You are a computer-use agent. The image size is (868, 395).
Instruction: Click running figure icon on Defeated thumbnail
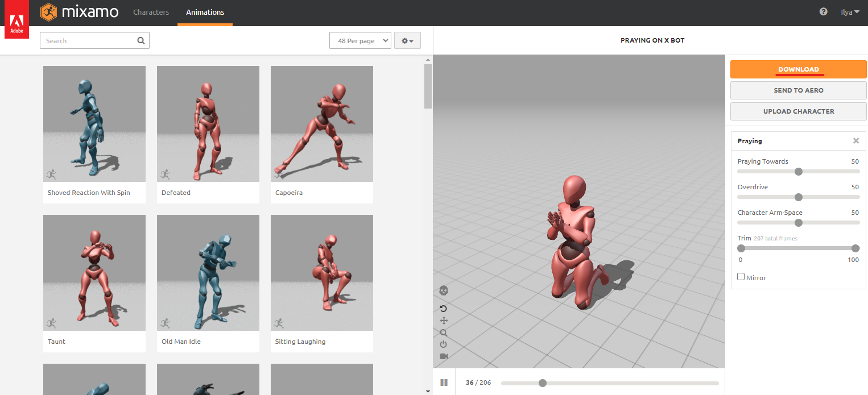[x=165, y=174]
